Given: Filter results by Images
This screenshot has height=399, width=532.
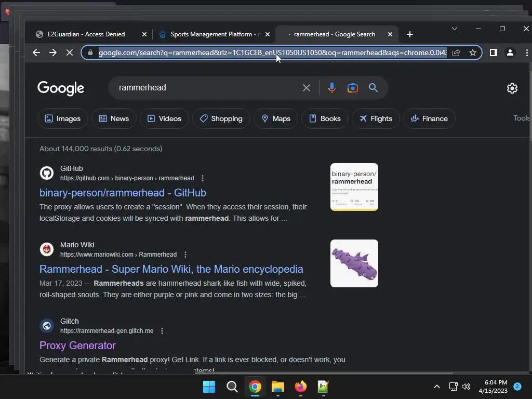Looking at the screenshot, I should (x=63, y=118).
